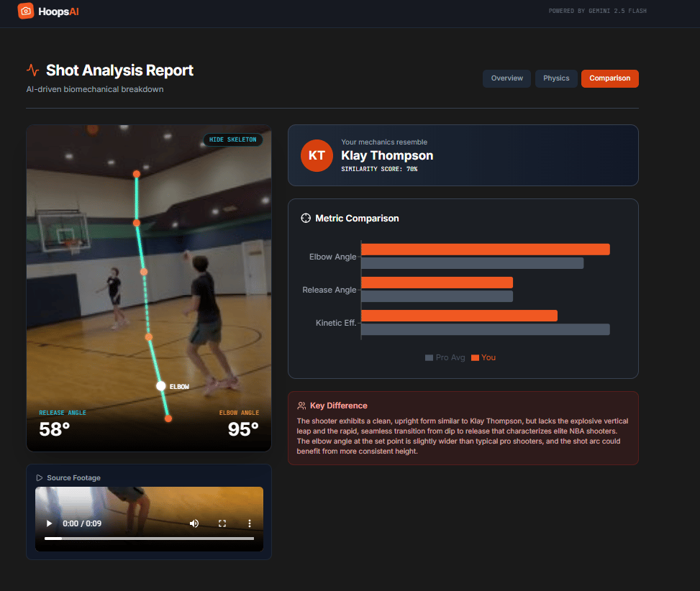Click the Release Angle axis label
This screenshot has height=591, width=700.
coord(329,290)
